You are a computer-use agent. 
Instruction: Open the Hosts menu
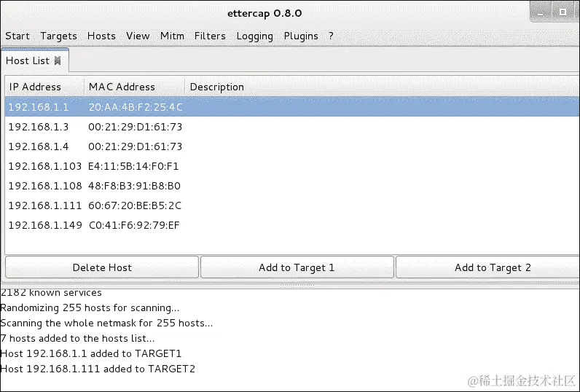[x=101, y=36]
